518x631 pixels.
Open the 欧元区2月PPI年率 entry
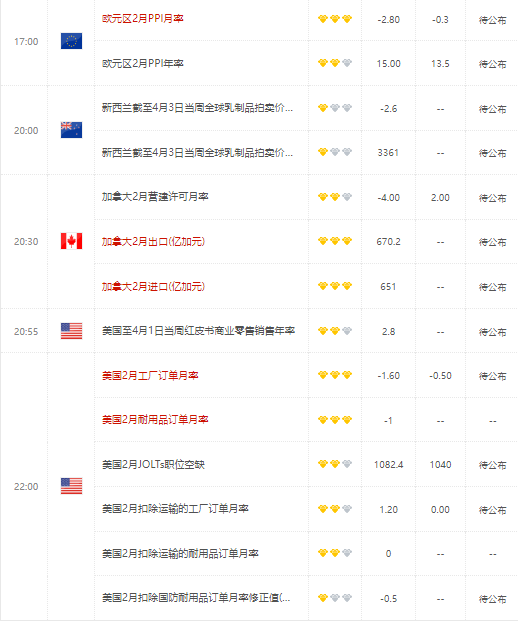pos(142,63)
